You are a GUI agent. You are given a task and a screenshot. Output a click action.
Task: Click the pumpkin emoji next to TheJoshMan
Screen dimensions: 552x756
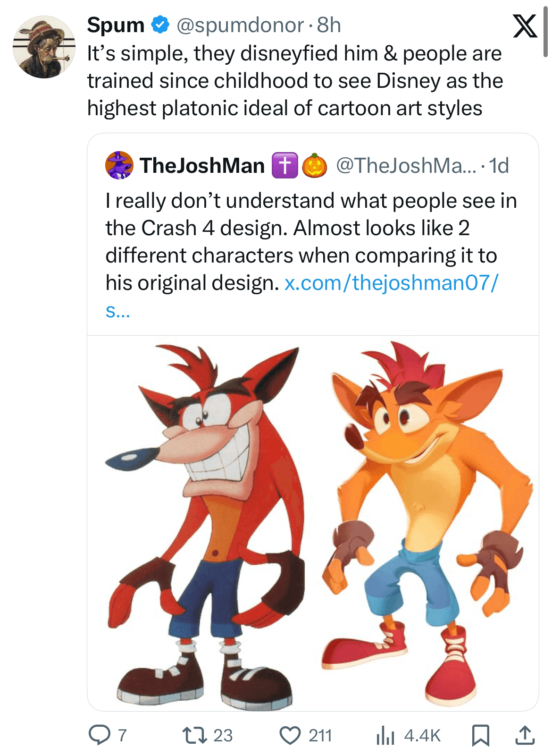point(314,165)
